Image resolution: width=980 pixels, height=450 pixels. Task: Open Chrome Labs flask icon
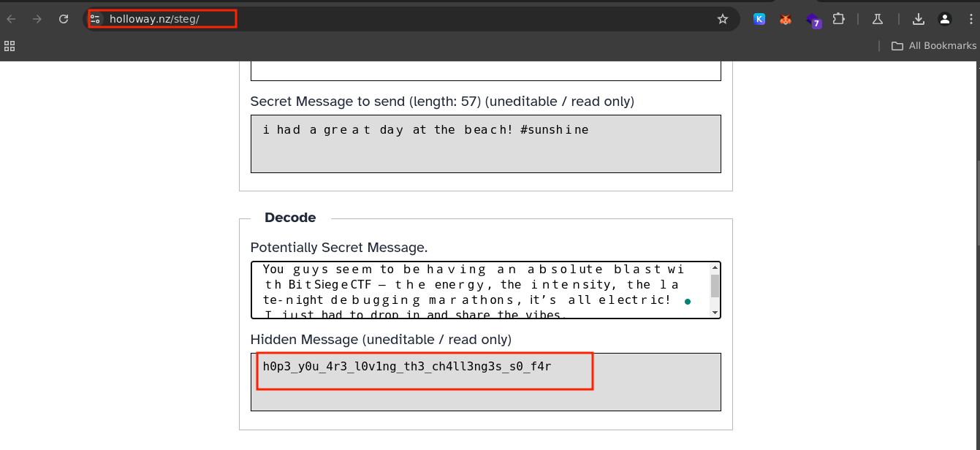tap(878, 19)
